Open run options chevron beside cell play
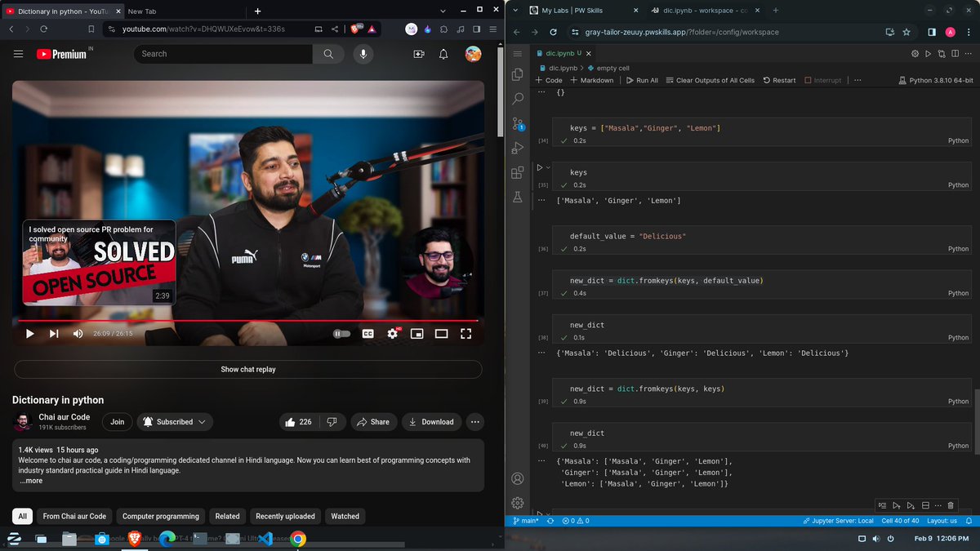This screenshot has width=980, height=551. click(x=548, y=167)
